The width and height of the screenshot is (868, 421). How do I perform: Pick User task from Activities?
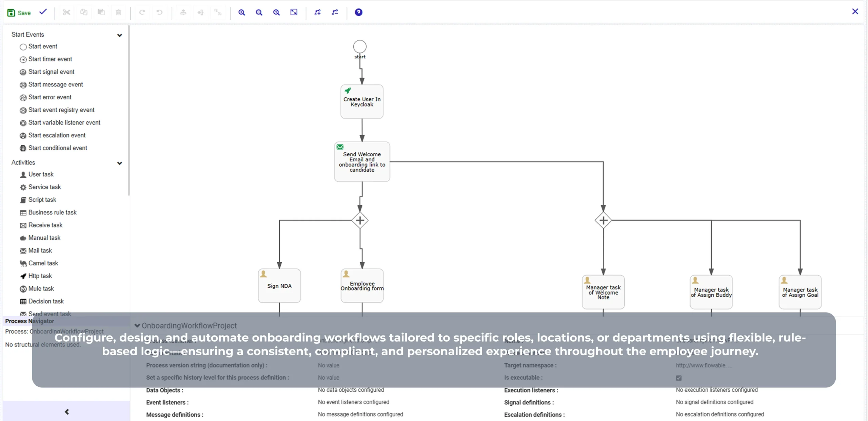pos(37,175)
